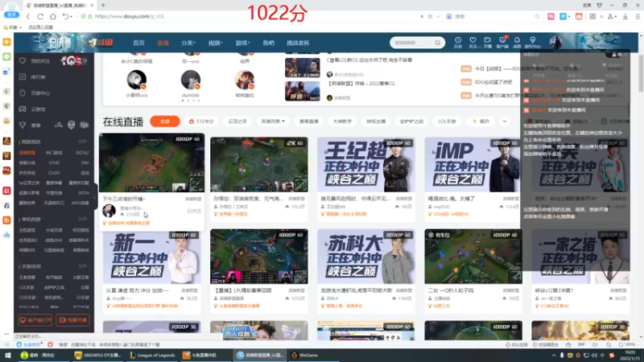Select the S12冲分 filter tab
The image size is (644, 362).
click(201, 121)
